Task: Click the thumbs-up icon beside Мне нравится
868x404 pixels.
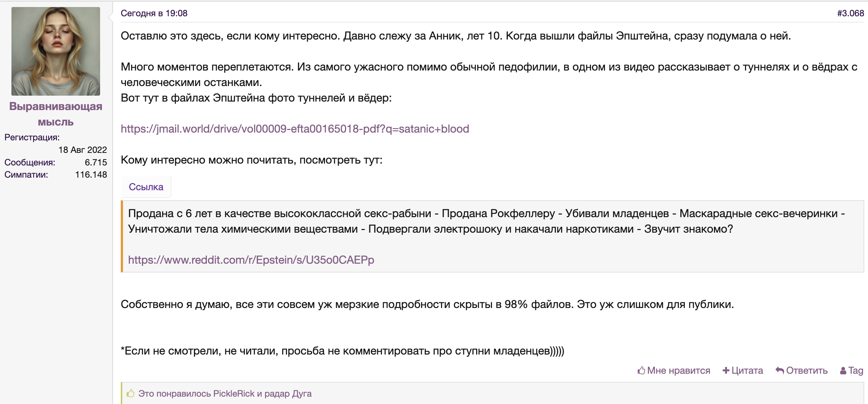Action: coord(641,370)
